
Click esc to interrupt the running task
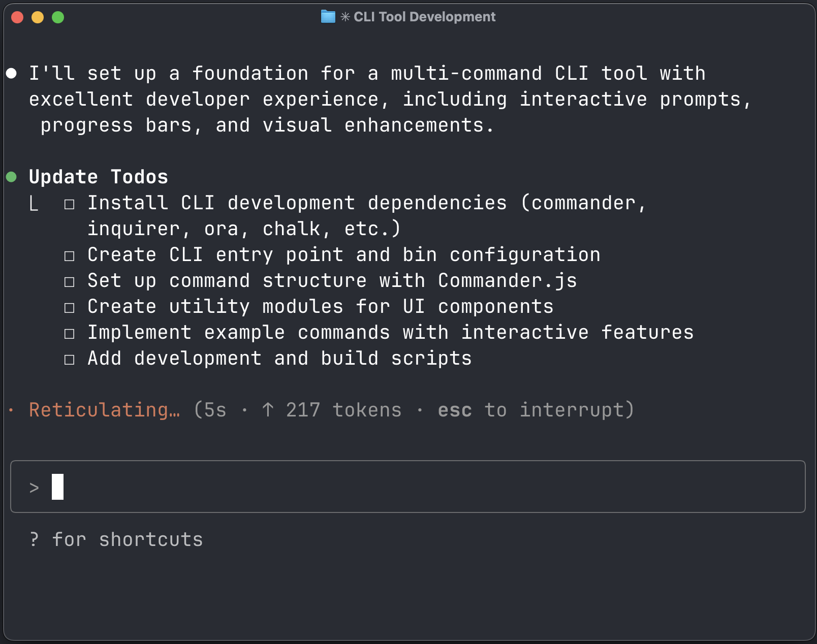click(454, 409)
